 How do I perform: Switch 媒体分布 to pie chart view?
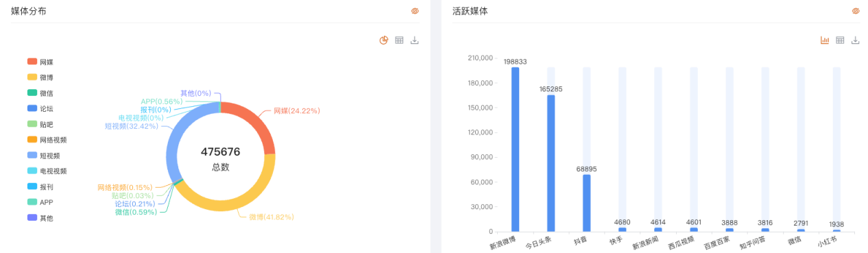(384, 40)
